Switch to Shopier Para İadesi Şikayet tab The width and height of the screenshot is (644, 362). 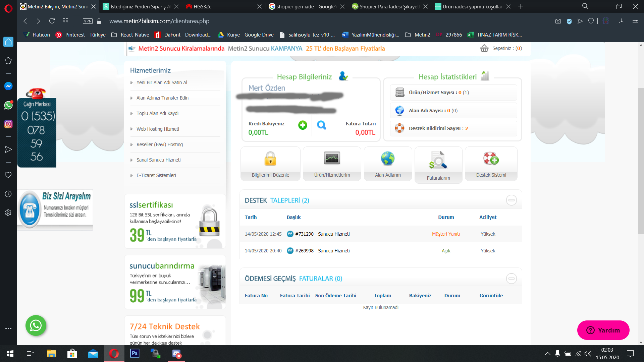390,6
